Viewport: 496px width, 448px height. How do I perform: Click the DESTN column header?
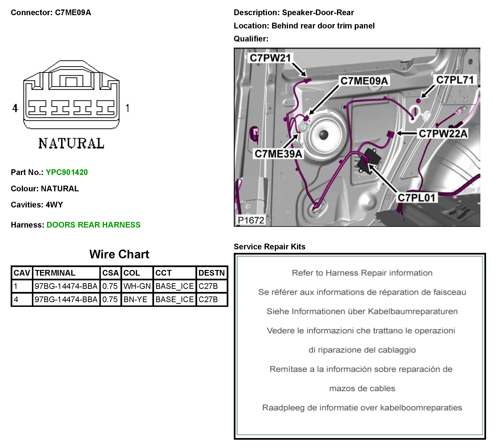(x=212, y=273)
